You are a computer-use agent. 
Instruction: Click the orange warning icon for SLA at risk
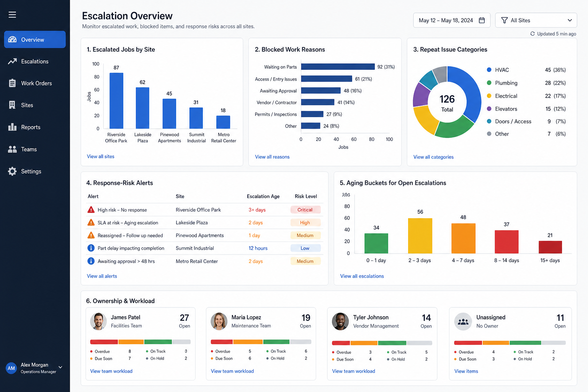(x=91, y=222)
